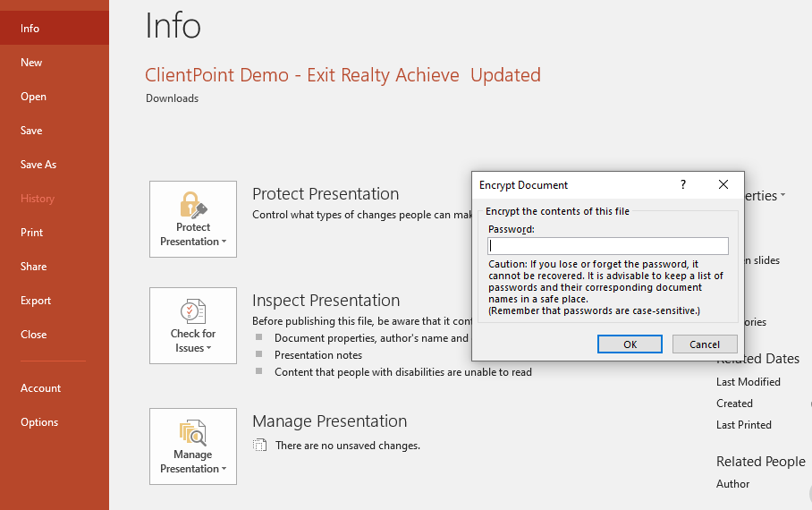Click the Manage Presentation heading
Viewport: 812px width, 510px height.
click(329, 421)
